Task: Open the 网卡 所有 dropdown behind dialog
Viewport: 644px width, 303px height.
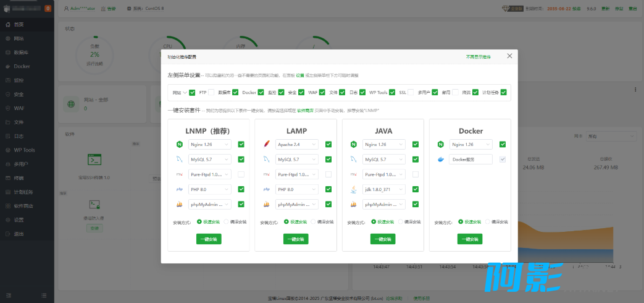Action: tap(611, 136)
